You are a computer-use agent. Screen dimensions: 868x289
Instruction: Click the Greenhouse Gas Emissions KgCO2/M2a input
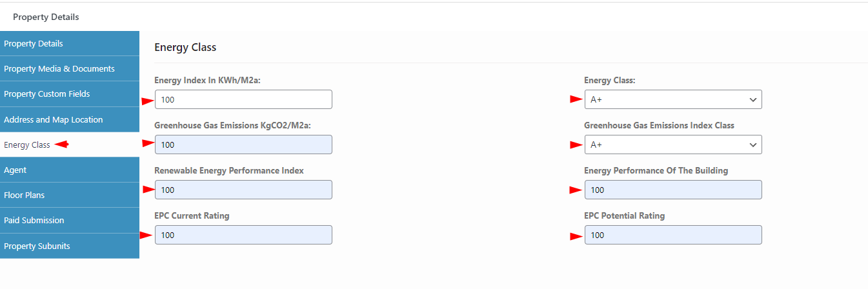tap(243, 144)
